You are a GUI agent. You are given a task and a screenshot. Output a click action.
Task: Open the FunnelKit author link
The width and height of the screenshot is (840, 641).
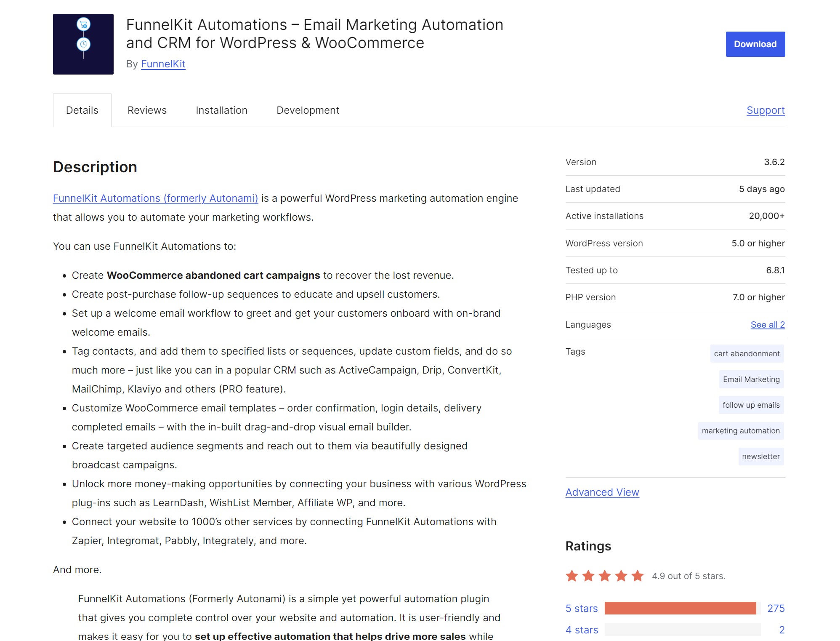[x=163, y=64]
